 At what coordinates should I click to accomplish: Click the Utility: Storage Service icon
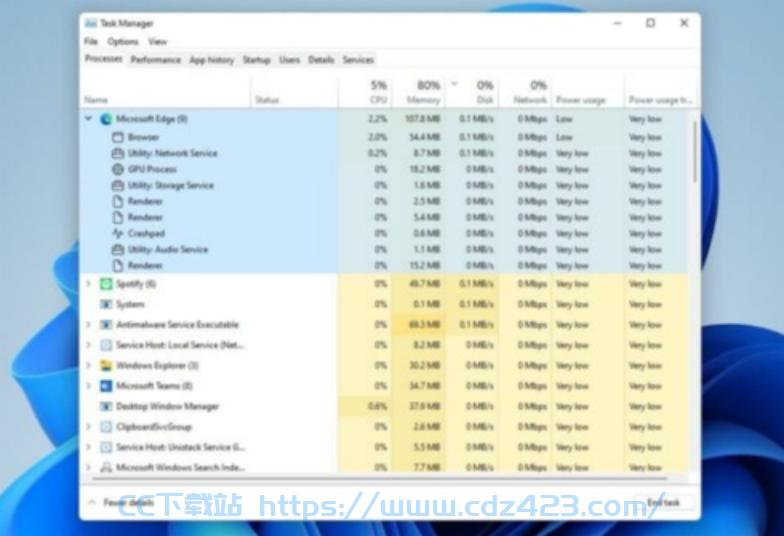(x=118, y=186)
